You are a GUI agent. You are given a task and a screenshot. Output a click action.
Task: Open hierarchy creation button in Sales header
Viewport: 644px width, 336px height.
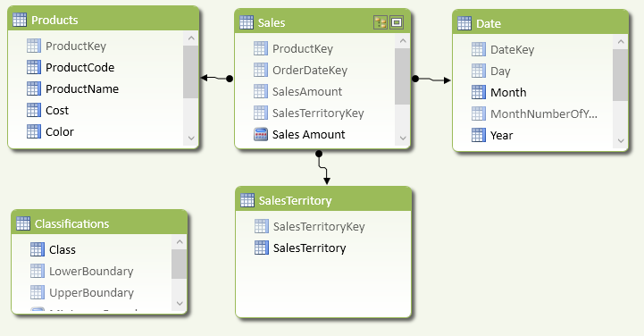pyautogui.click(x=381, y=22)
